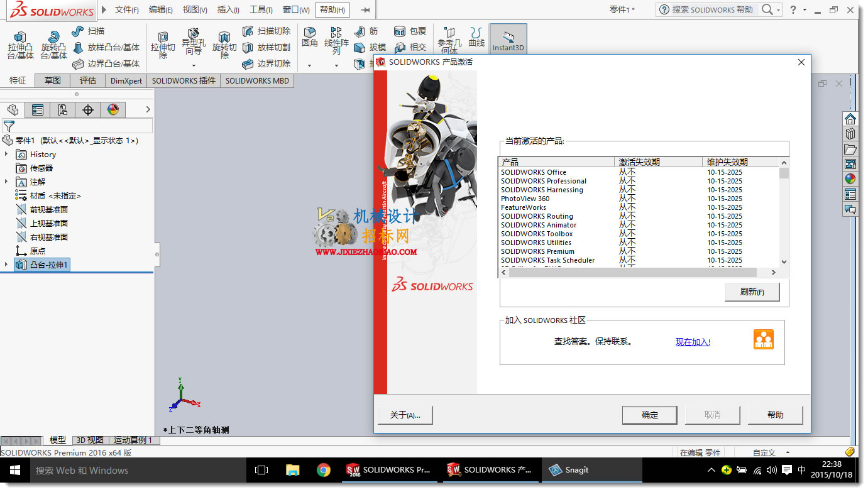Click the 搜索 SOLIDWORKS 帮助 search field
The width and height of the screenshot is (868, 492).
point(712,9)
